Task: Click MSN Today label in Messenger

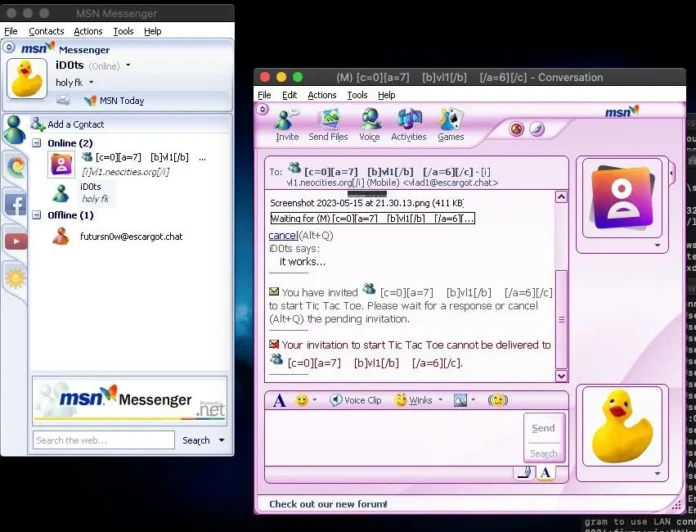Action: (122, 101)
